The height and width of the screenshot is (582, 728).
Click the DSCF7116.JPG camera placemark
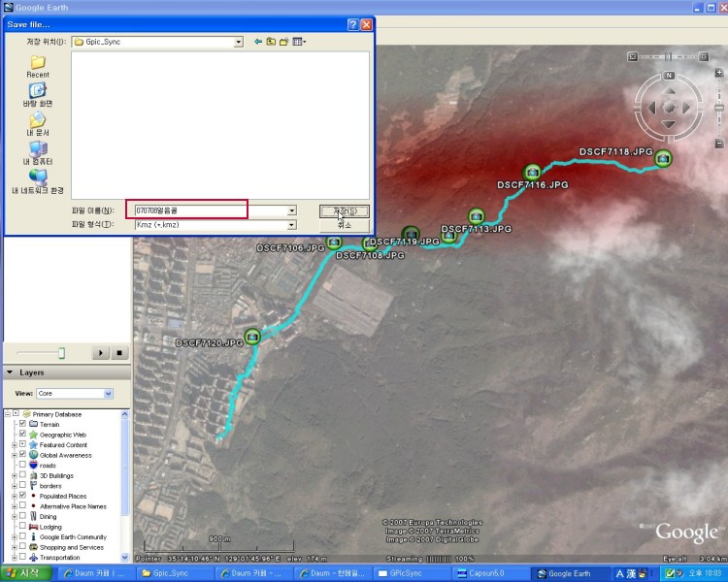tap(532, 173)
